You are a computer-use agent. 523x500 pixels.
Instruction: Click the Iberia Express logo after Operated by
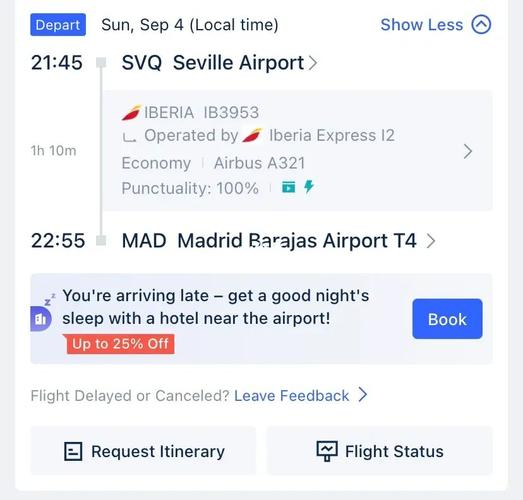point(252,135)
